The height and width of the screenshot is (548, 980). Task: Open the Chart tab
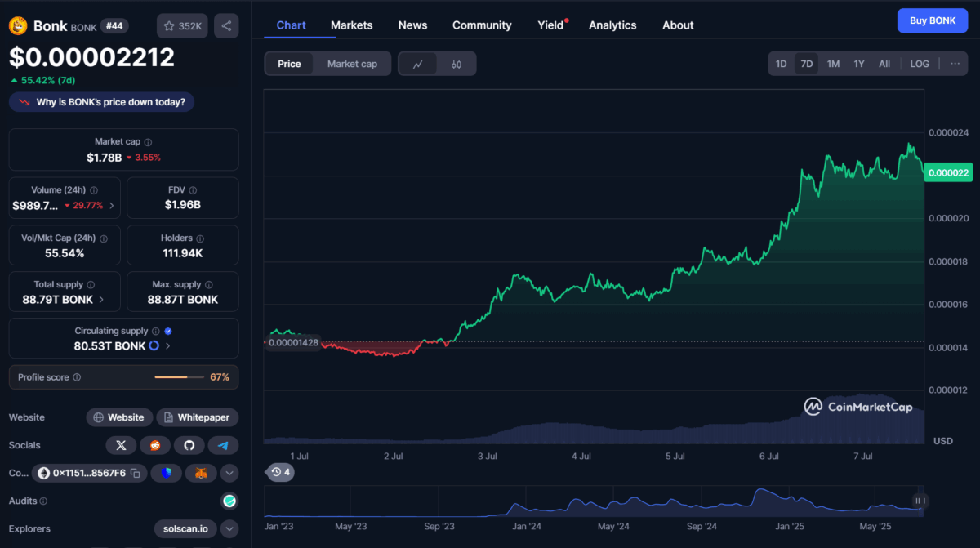point(292,25)
